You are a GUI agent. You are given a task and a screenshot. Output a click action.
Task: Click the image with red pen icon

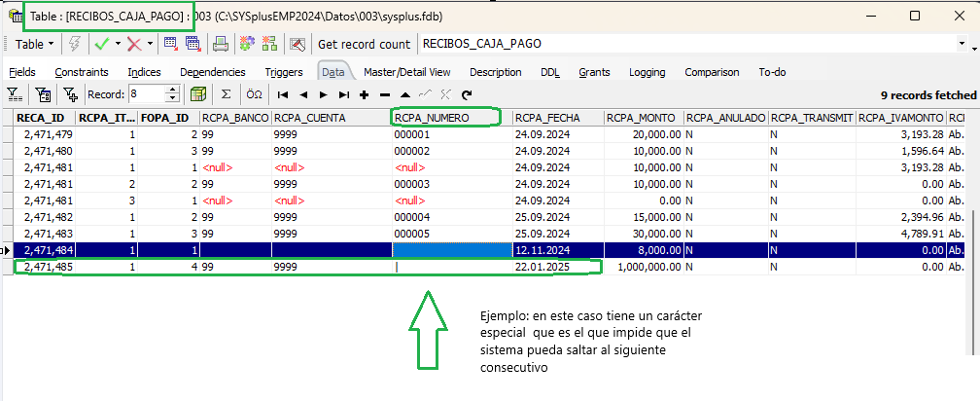click(x=297, y=44)
